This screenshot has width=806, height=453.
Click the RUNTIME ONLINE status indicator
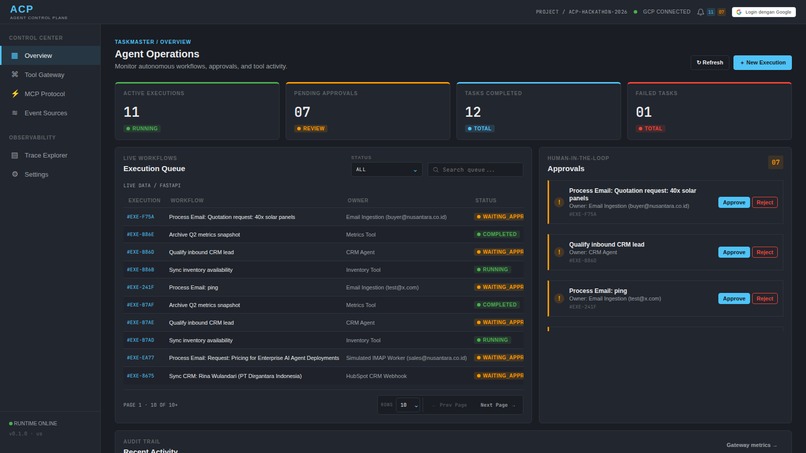tap(33, 424)
